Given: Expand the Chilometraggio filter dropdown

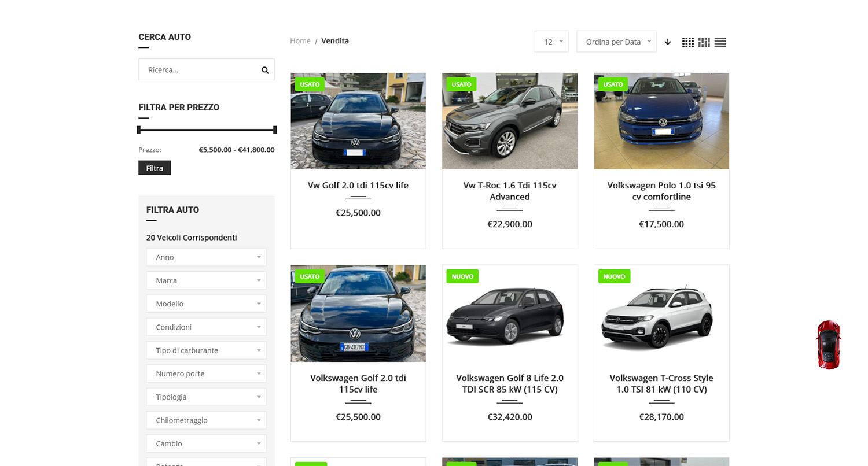Looking at the screenshot, I should [x=206, y=420].
